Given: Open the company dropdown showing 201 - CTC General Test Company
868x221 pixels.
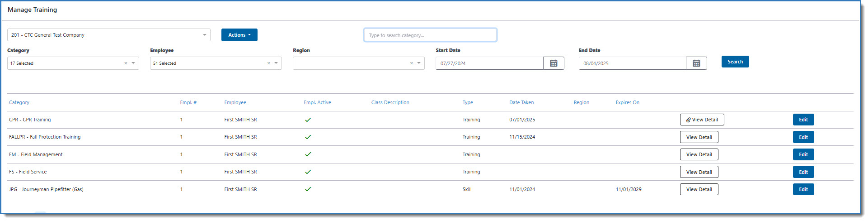Looking at the screenshot, I should click(x=109, y=35).
